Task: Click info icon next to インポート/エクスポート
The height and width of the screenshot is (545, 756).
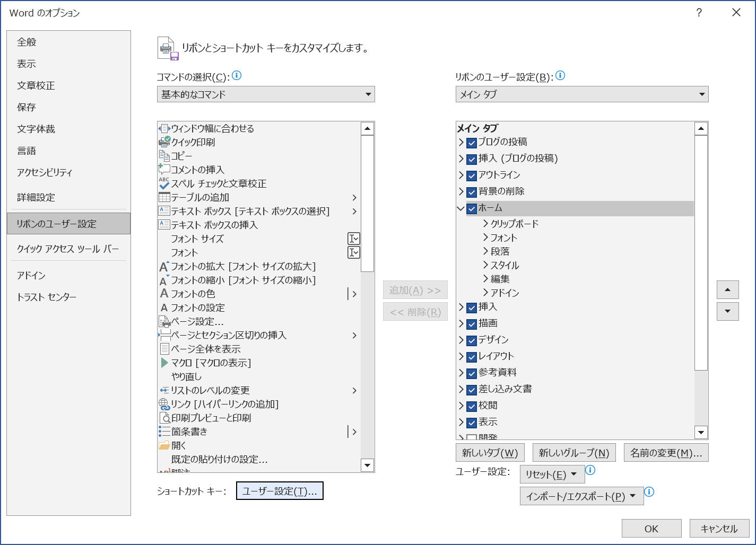Action: pos(649,492)
